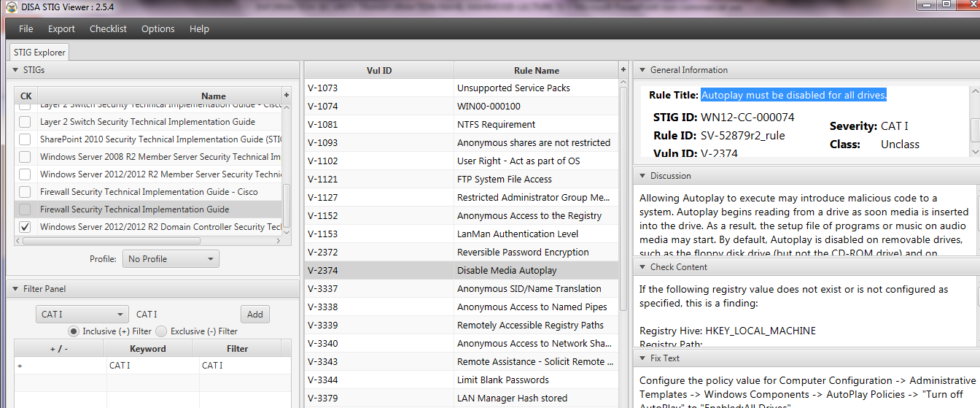Sort by the Vul ID column header
Screen dimensions: 980x408
click(379, 71)
